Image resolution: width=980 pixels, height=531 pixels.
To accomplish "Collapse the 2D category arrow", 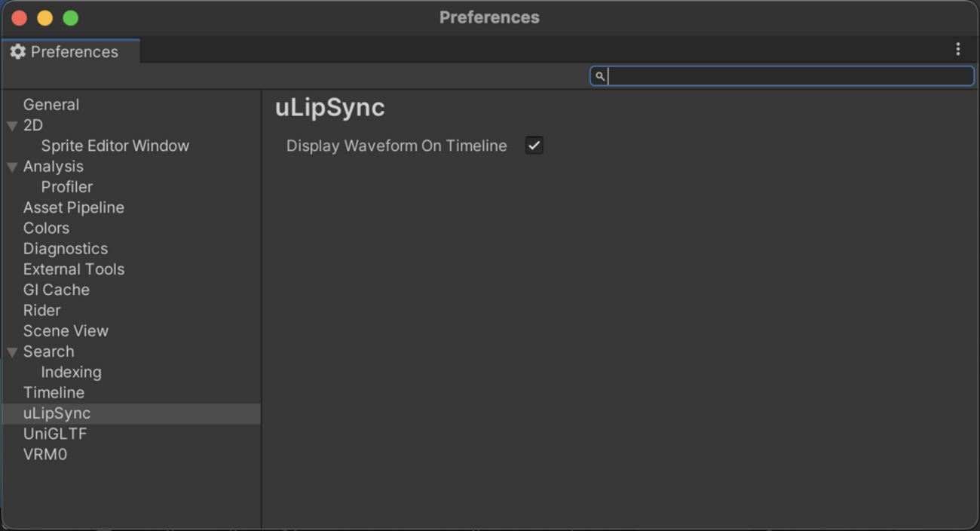I will click(x=13, y=126).
